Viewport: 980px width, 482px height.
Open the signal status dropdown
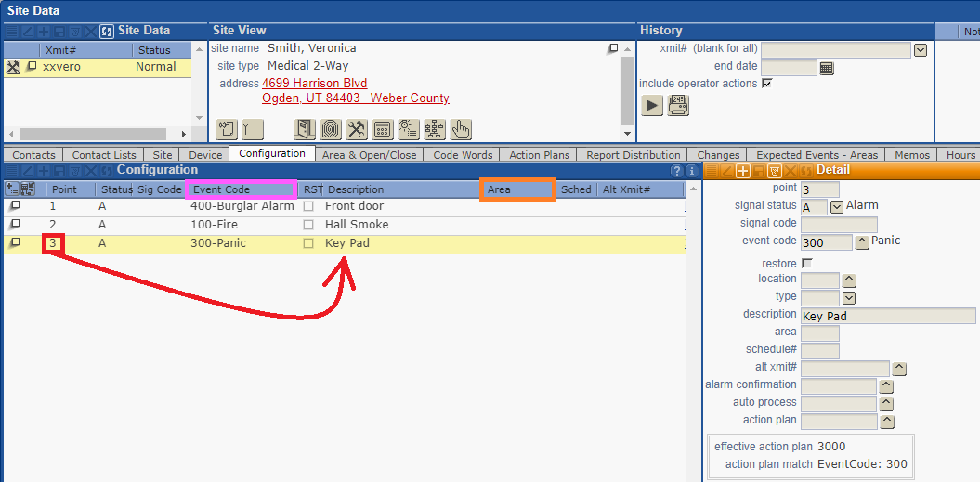(836, 206)
